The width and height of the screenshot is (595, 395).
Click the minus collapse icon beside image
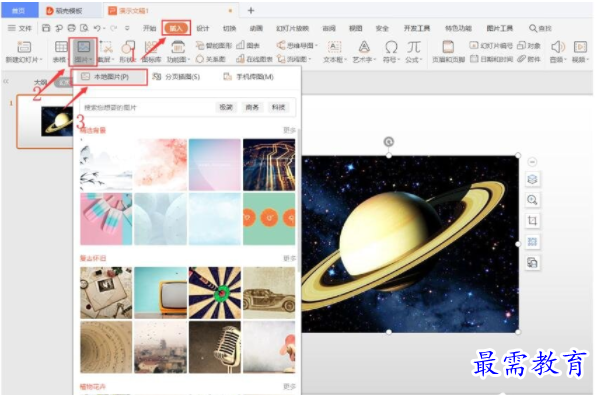532,162
